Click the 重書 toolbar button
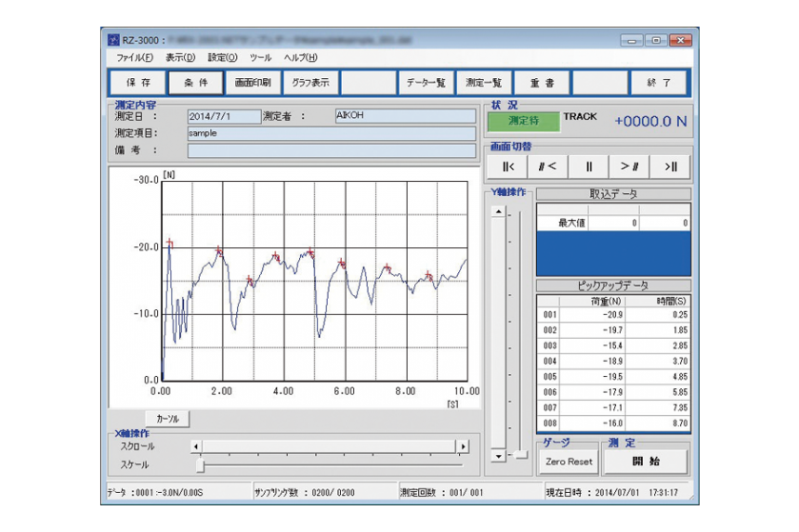 point(543,83)
